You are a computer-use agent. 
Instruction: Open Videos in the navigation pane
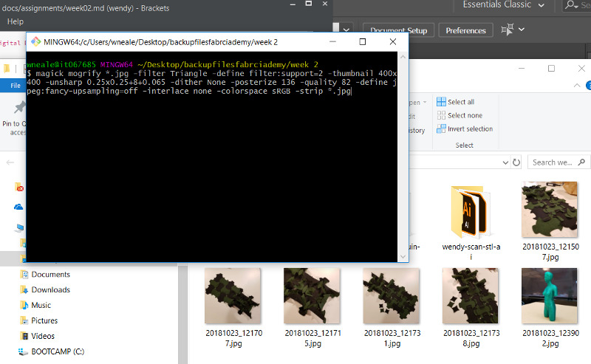pyautogui.click(x=43, y=336)
